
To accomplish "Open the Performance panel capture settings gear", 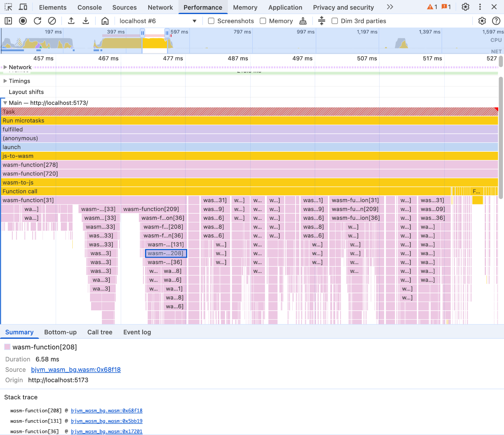I will coord(482,21).
